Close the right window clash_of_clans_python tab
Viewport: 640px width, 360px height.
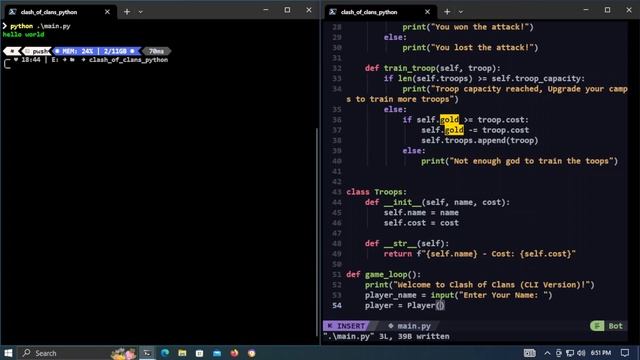[x=427, y=12]
